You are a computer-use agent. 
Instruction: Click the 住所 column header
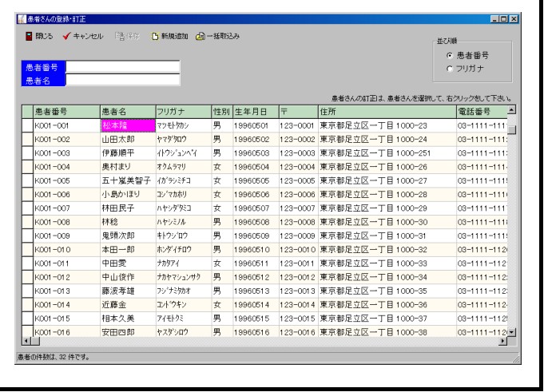[x=387, y=112]
